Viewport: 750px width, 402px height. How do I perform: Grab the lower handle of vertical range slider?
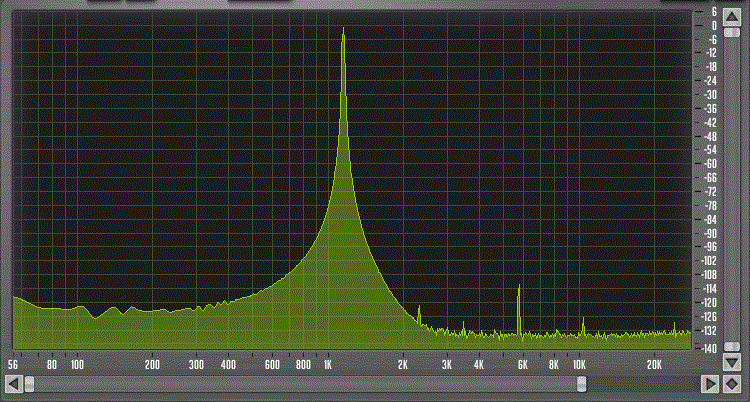point(732,346)
